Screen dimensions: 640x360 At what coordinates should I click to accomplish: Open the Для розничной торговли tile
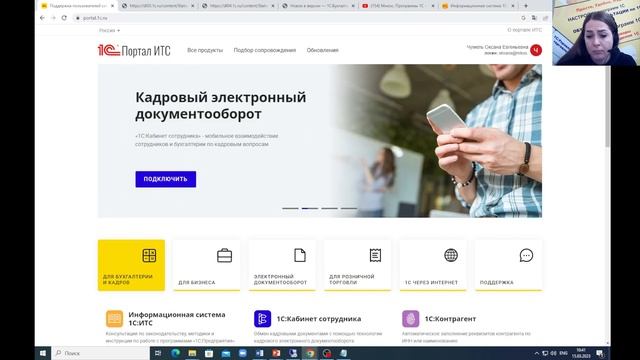coord(358,265)
